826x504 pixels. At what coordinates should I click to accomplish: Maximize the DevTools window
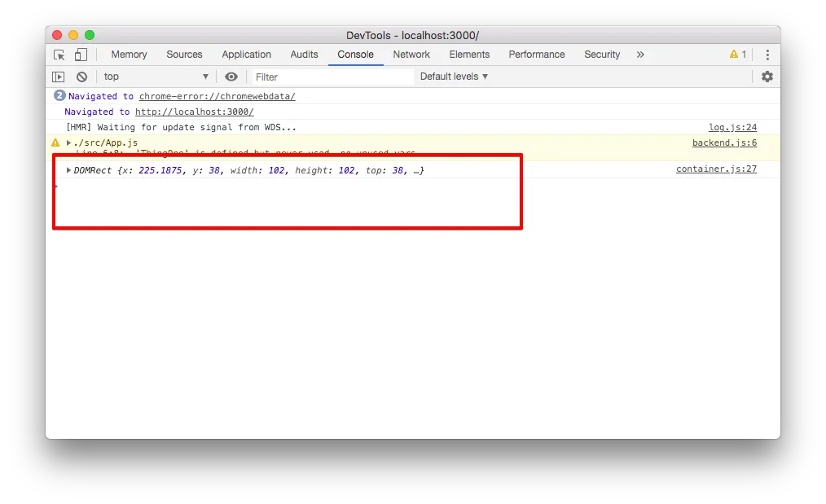tap(90, 35)
